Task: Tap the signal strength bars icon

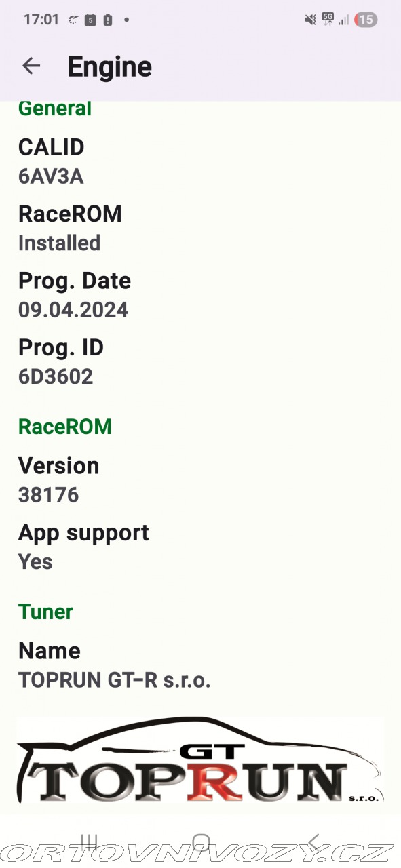Action: point(343,20)
